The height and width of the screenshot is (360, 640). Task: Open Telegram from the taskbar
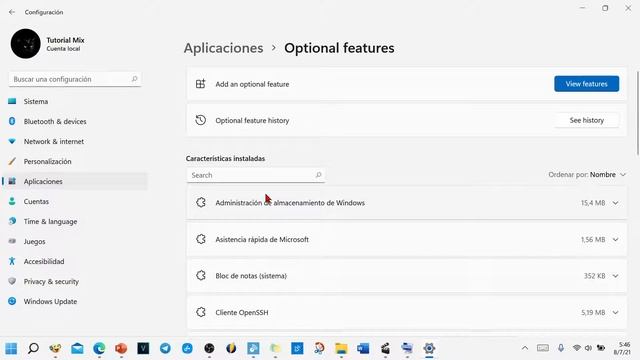pos(165,349)
